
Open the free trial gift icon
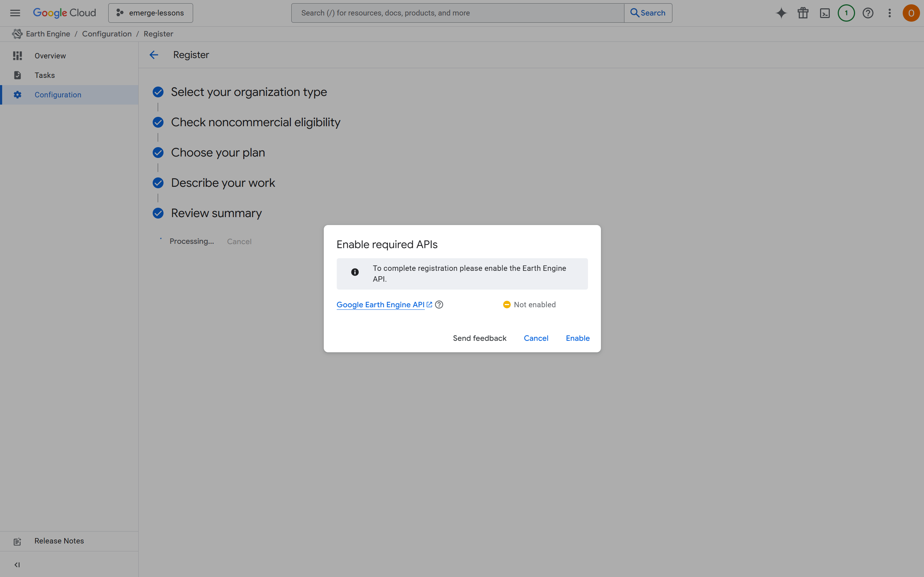pyautogui.click(x=803, y=13)
